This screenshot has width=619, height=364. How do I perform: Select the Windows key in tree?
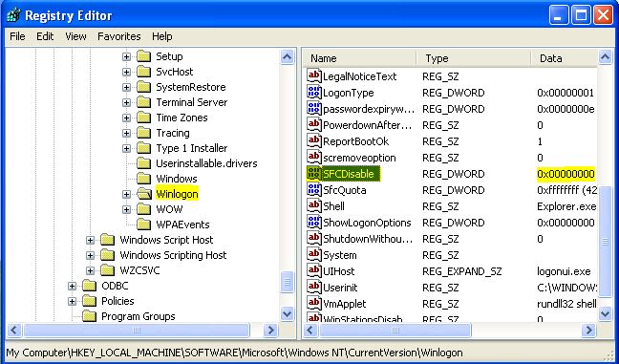[x=177, y=179]
